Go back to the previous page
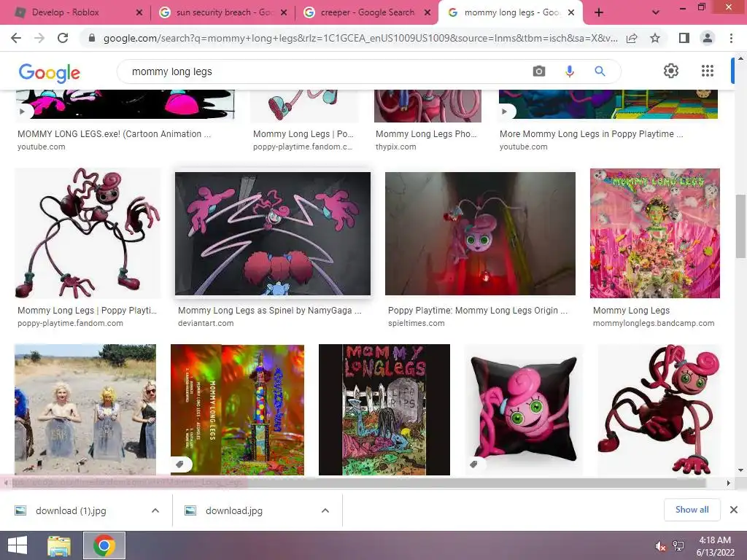 [x=16, y=38]
